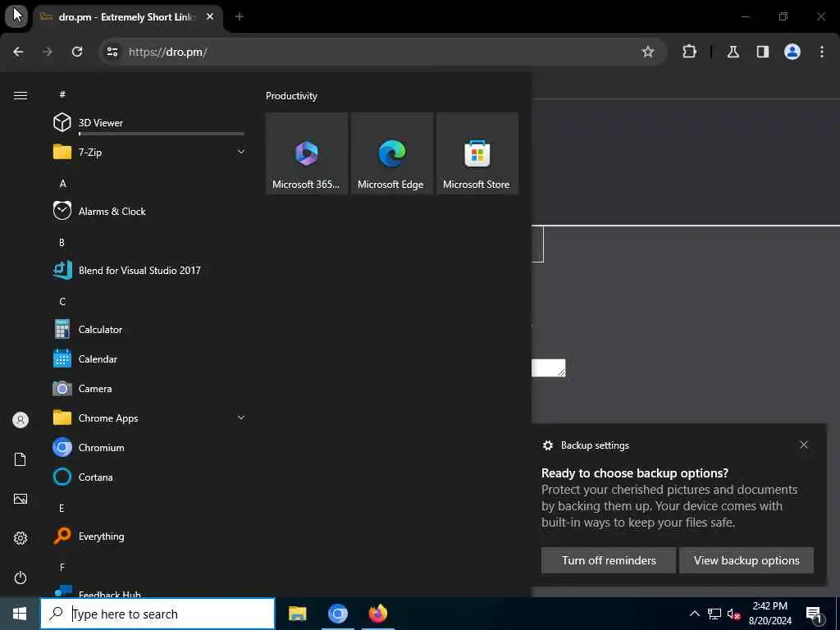Open the Microsoft Store tile

(x=477, y=153)
